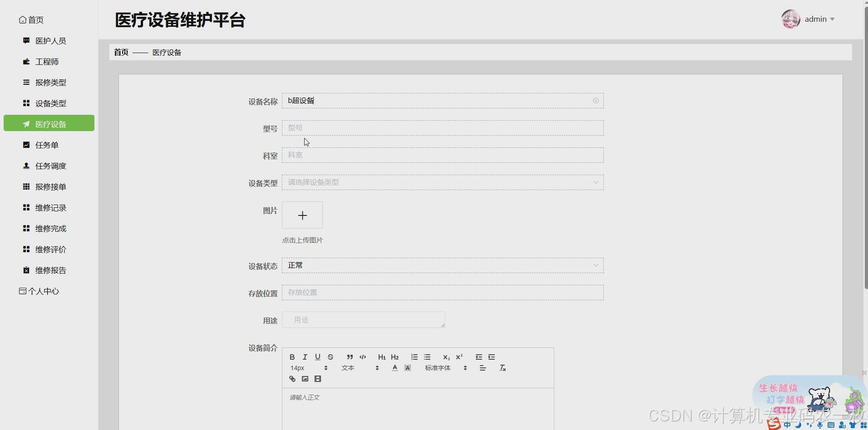868x430 pixels.
Task: Close the floating Sogou ad popup
Action: pyautogui.click(x=864, y=373)
